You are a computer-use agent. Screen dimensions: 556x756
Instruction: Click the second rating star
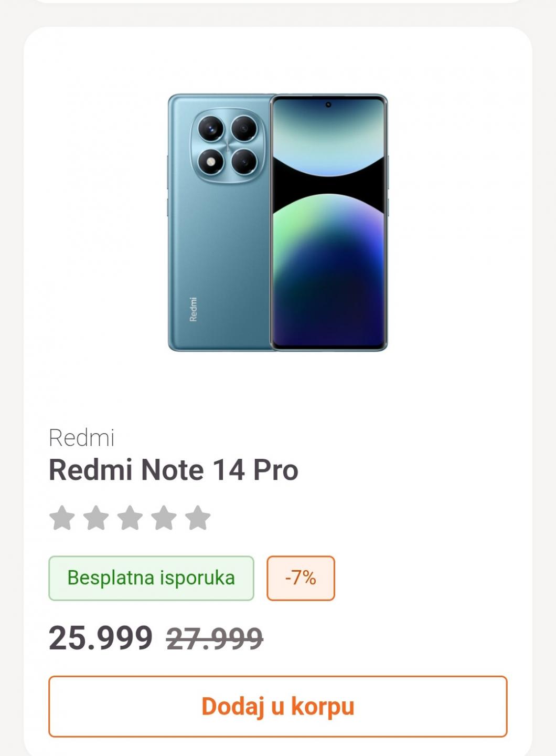point(96,518)
